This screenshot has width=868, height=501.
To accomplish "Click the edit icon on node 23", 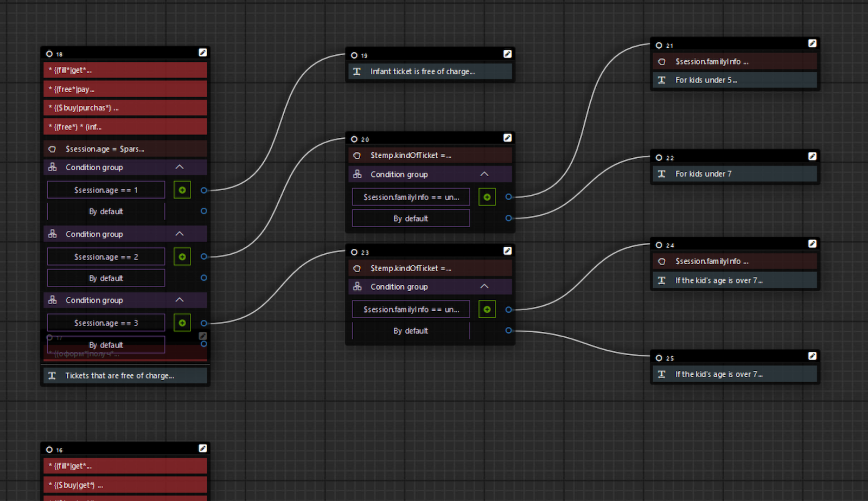I will [x=507, y=251].
